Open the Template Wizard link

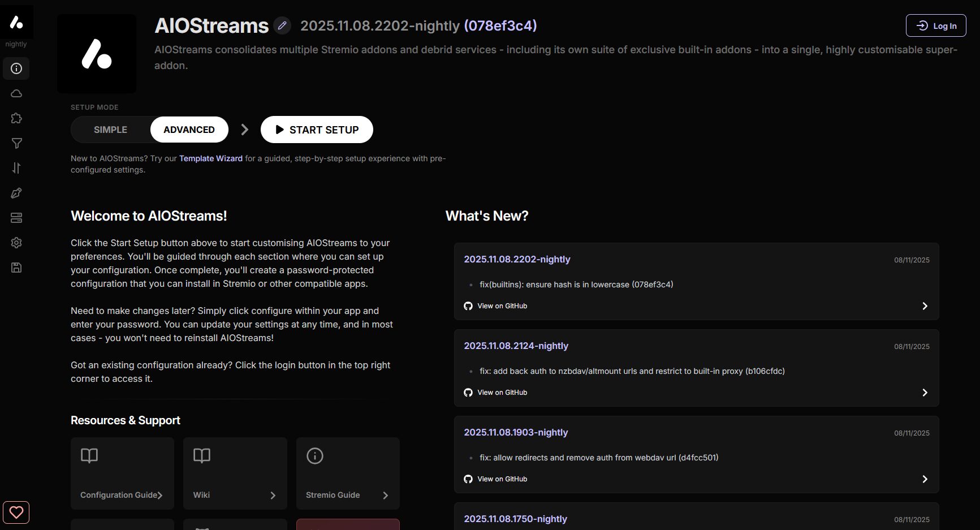[x=210, y=158]
